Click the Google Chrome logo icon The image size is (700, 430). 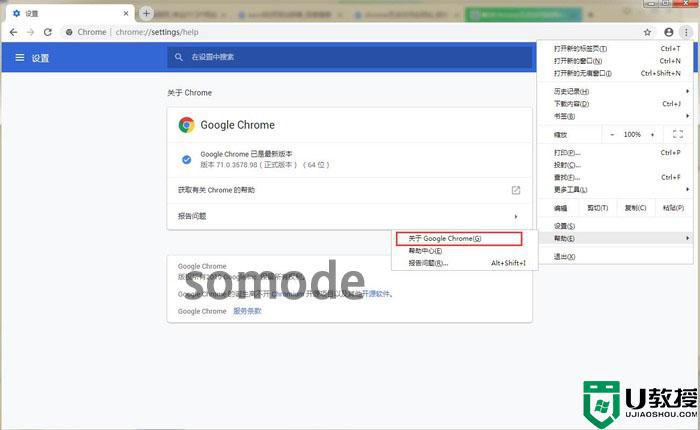(186, 125)
